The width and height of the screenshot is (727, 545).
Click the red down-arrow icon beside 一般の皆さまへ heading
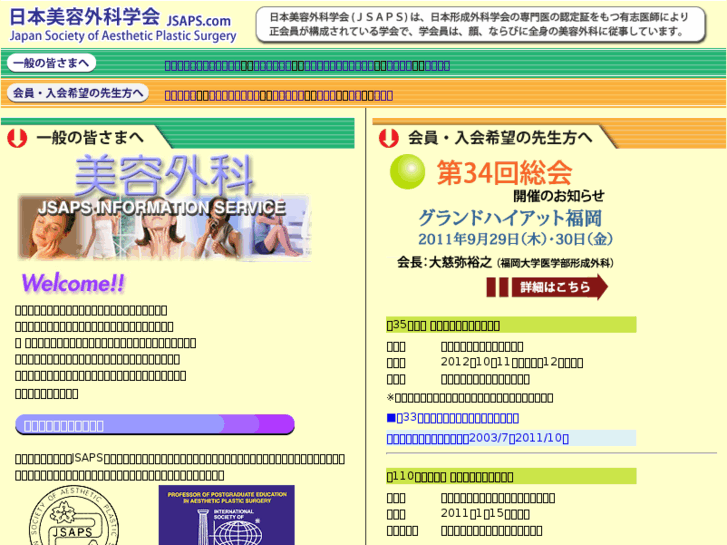pyautogui.click(x=17, y=138)
